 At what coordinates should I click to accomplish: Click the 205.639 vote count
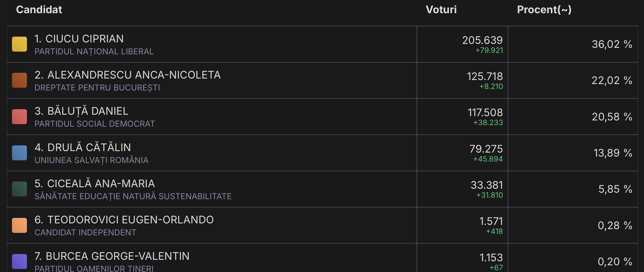482,40
